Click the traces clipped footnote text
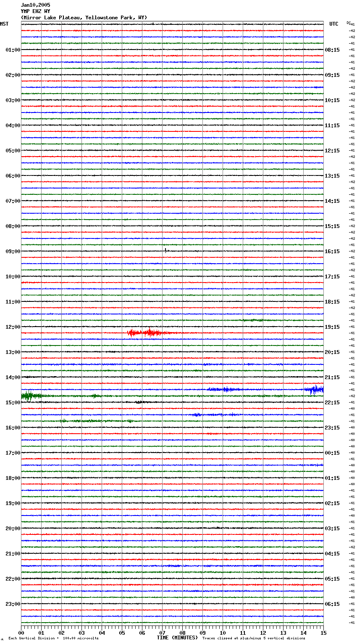357x644 pixels. point(254,638)
